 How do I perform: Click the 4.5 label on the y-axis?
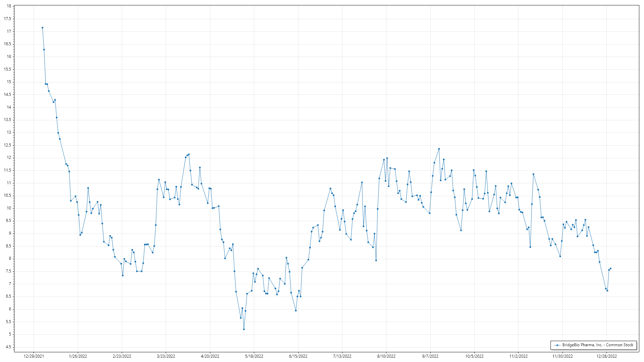8,347
